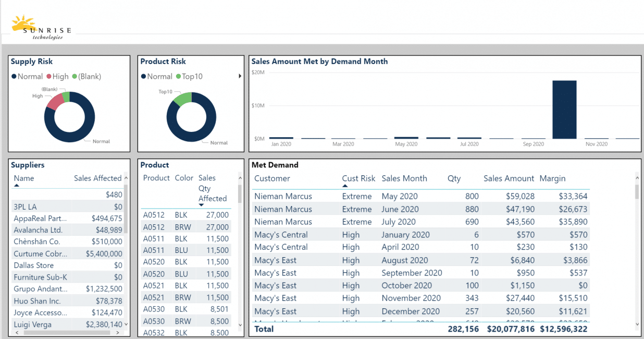
Task: Click Suppliers table scroll-down arrow
Action: (x=126, y=325)
